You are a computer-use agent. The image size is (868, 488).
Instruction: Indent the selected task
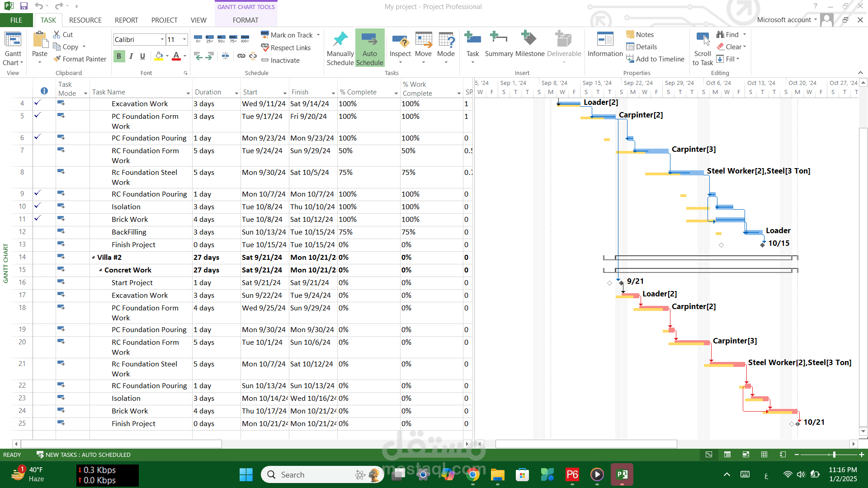(209, 56)
